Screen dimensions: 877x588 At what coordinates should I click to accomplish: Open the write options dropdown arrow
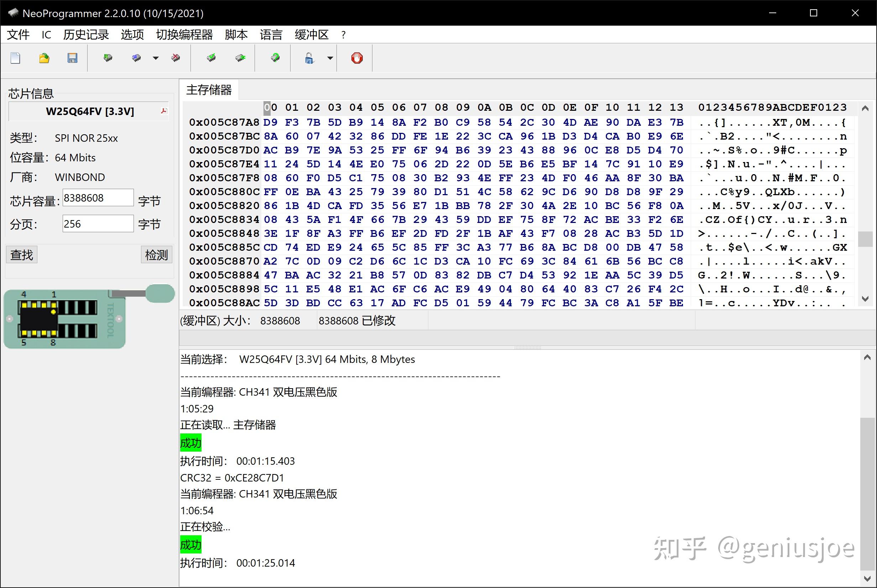point(155,58)
